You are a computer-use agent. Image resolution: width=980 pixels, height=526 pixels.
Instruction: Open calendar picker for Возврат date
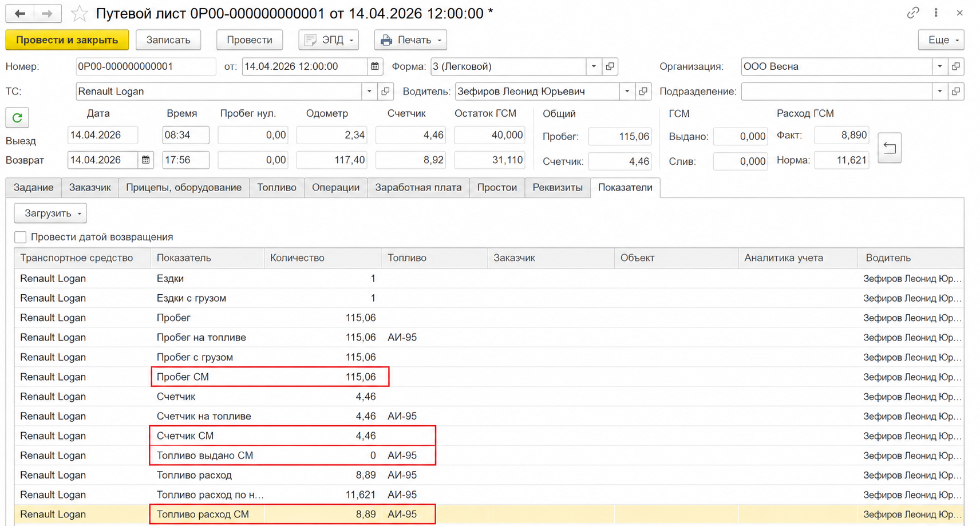coord(146,160)
